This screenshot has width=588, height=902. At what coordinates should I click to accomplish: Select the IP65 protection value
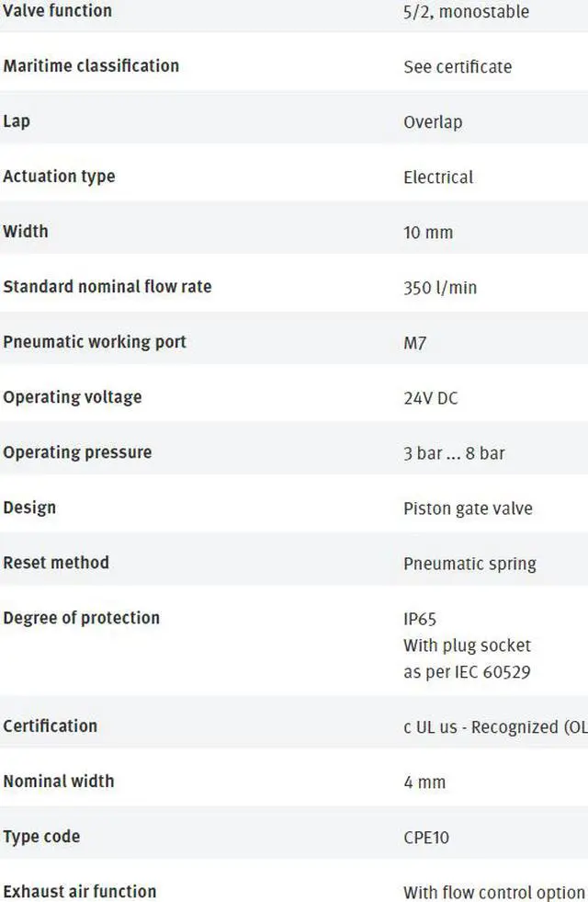click(420, 619)
